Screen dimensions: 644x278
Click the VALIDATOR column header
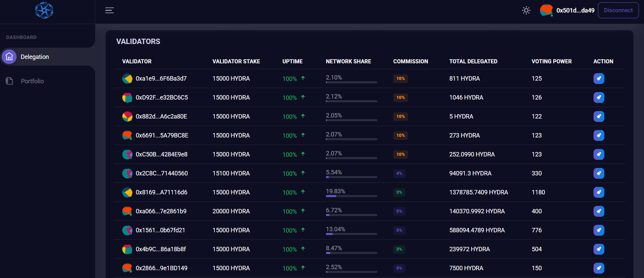(137, 61)
